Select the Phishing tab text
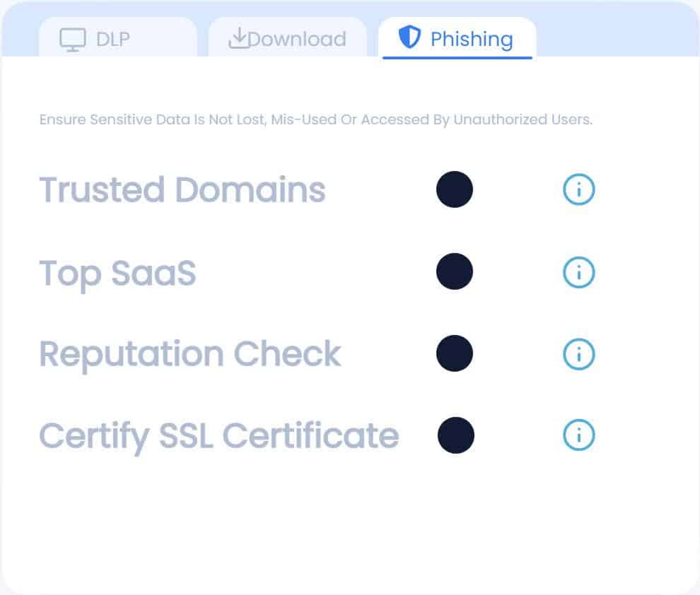The image size is (700, 595). click(472, 40)
